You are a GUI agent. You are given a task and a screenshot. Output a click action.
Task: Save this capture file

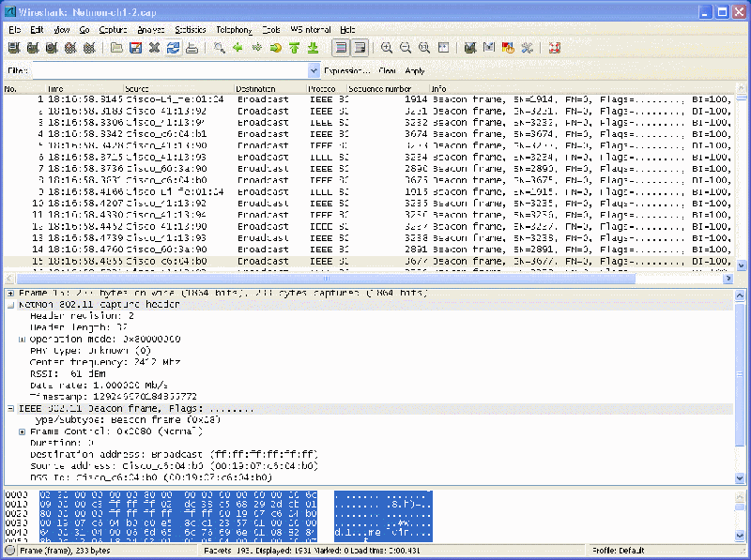[135, 48]
